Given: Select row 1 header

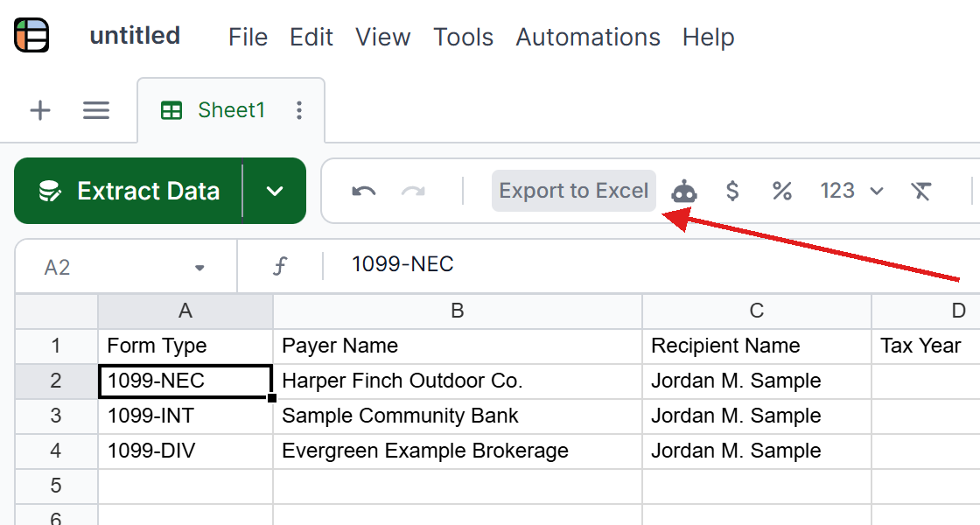Looking at the screenshot, I should [x=56, y=346].
